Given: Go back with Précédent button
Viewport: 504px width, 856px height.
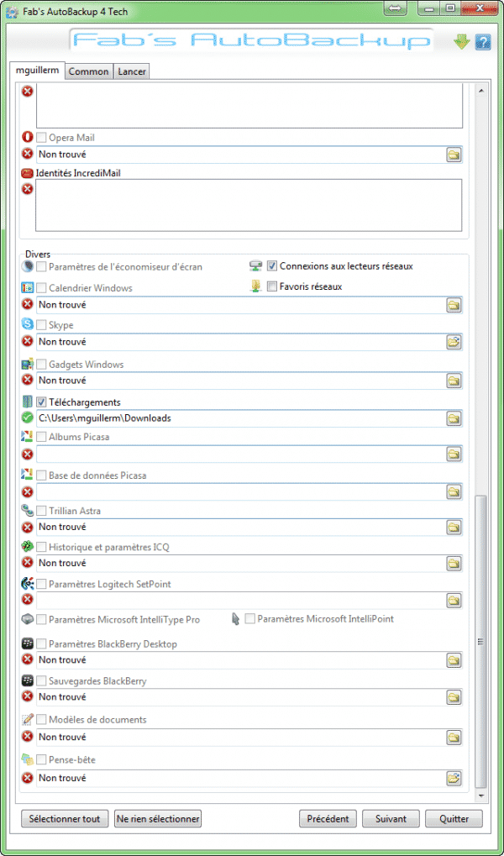Looking at the screenshot, I should coord(328,819).
